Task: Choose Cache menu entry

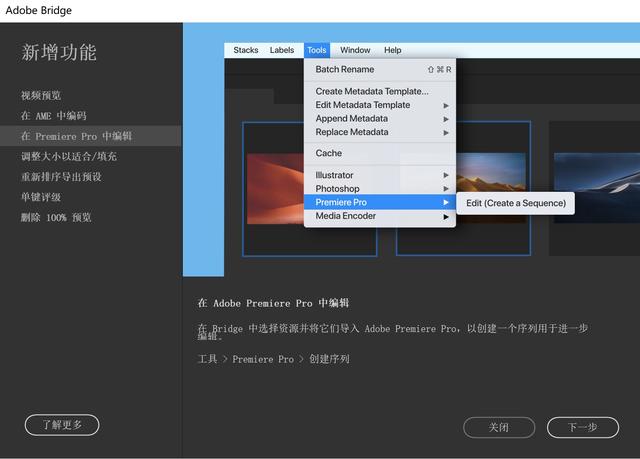Action: pos(380,153)
